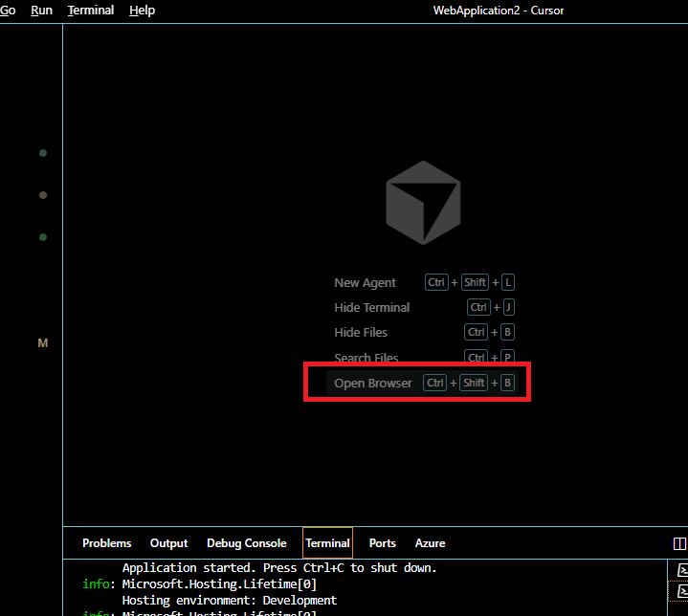
Task: Switch to the Azure panel tab
Action: point(430,543)
